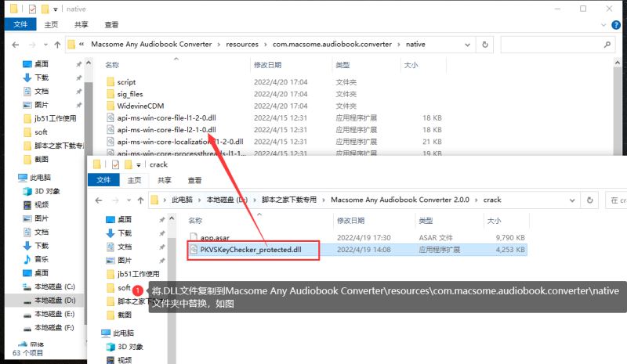627x364 pixels.
Task: Open 截图 folder in crack window sidebar
Action: [x=125, y=315]
